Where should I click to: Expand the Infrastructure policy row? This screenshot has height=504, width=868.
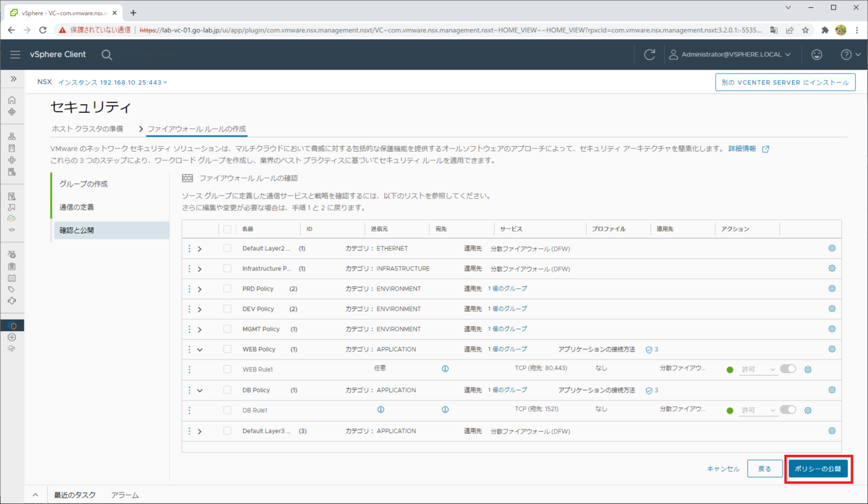click(x=200, y=269)
